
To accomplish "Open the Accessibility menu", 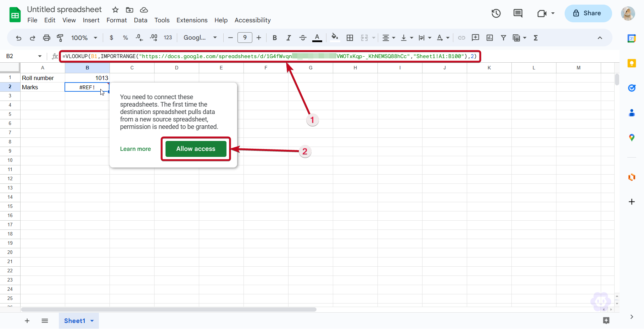I will click(x=253, y=20).
